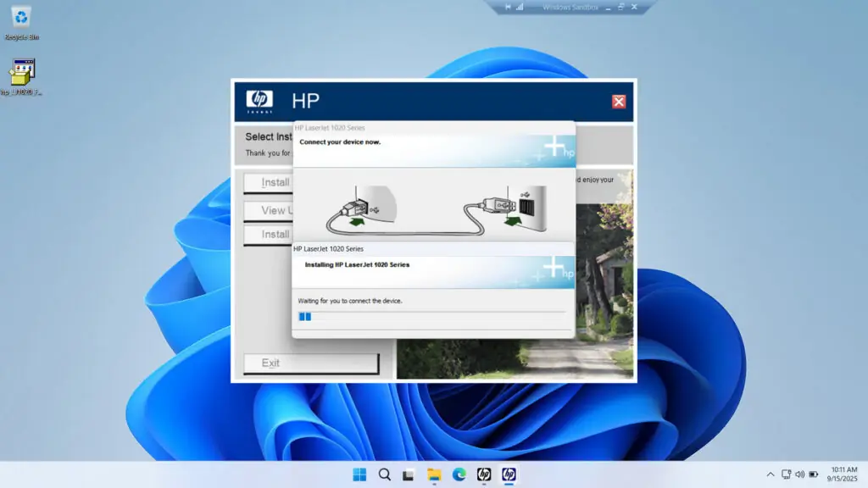This screenshot has width=868, height=488.
Task: Show hidden system tray icons
Action: [770, 474]
